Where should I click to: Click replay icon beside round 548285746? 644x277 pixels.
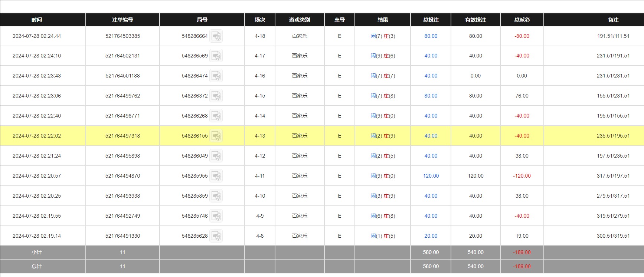pyautogui.click(x=216, y=216)
